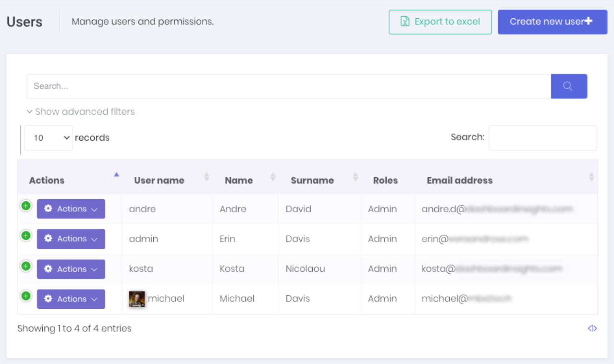
Task: Click the gear icon on andre's Actions button
Action: click(x=48, y=209)
